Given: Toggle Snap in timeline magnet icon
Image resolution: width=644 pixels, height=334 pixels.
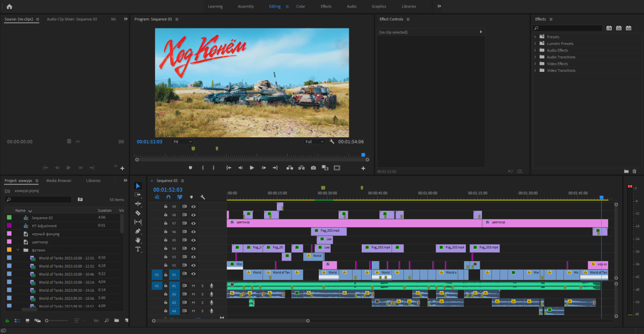Looking at the screenshot, I should [169, 197].
